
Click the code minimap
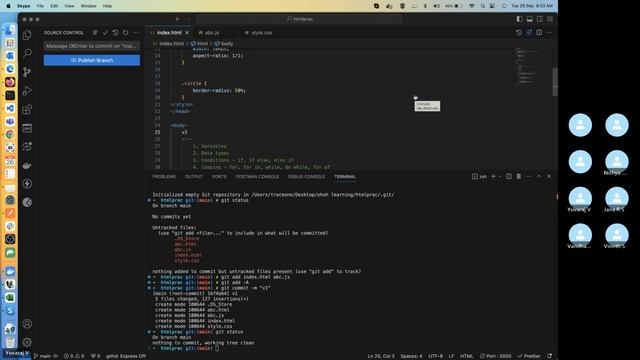[x=531, y=67]
